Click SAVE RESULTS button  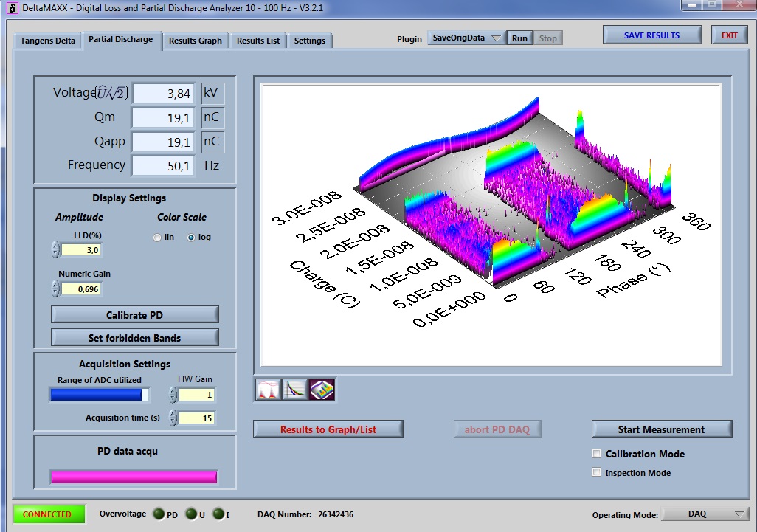651,35
